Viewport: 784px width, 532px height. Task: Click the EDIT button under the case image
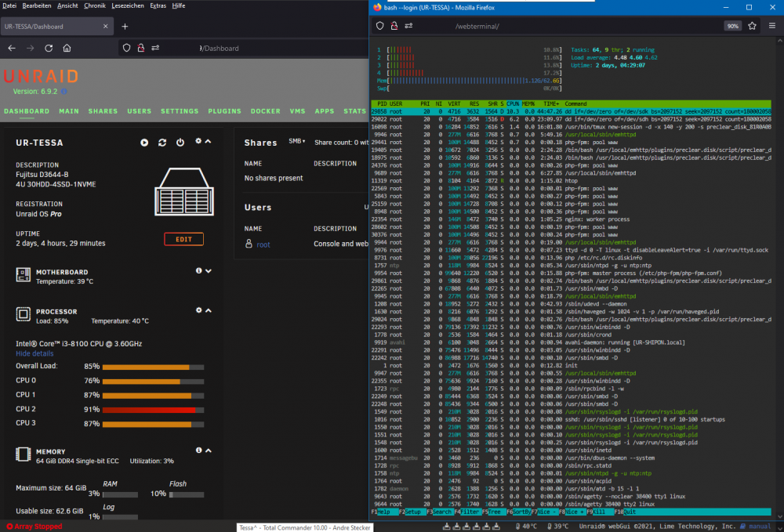(x=184, y=239)
